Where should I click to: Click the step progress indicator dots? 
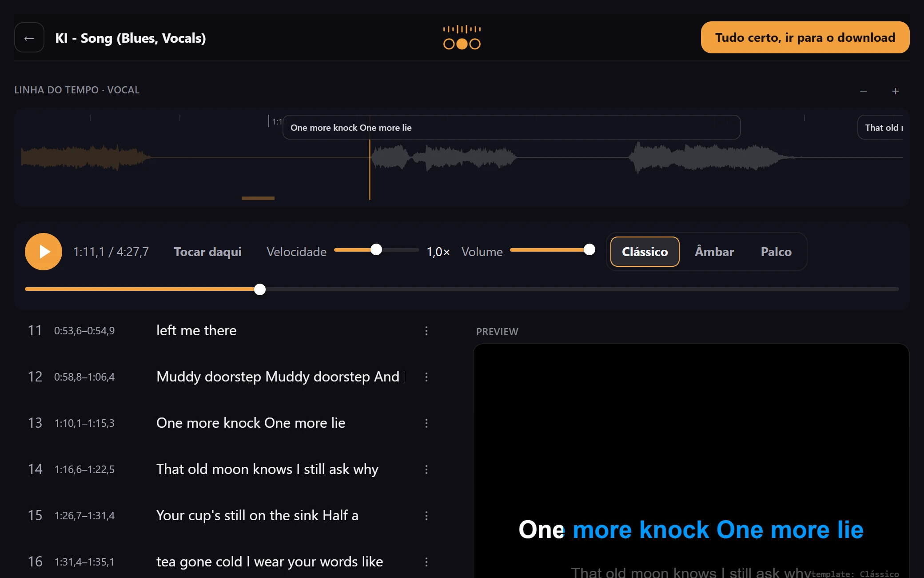462,44
